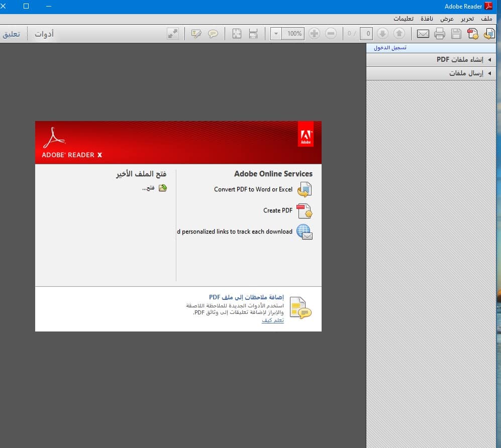Click the highlight text tool icon
The height and width of the screenshot is (448, 501).
click(196, 34)
